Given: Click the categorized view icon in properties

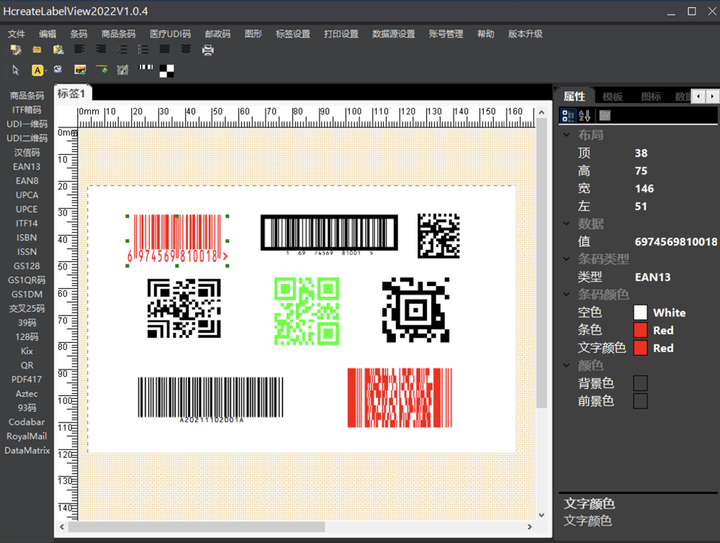Looking at the screenshot, I should pos(568,116).
